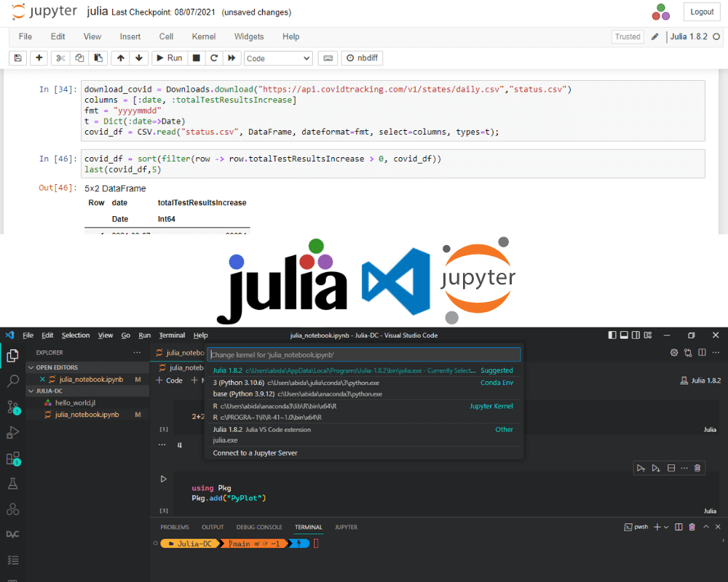Split the terminal in the VS Code panel
Image resolution: width=728 pixels, height=582 pixels.
[x=678, y=527]
